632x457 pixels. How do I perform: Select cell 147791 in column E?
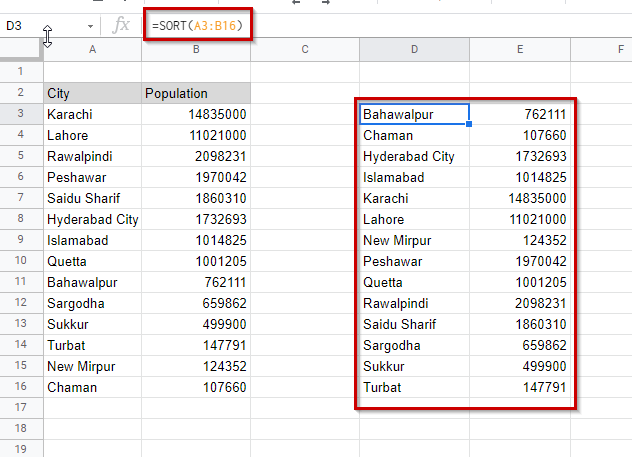point(520,387)
